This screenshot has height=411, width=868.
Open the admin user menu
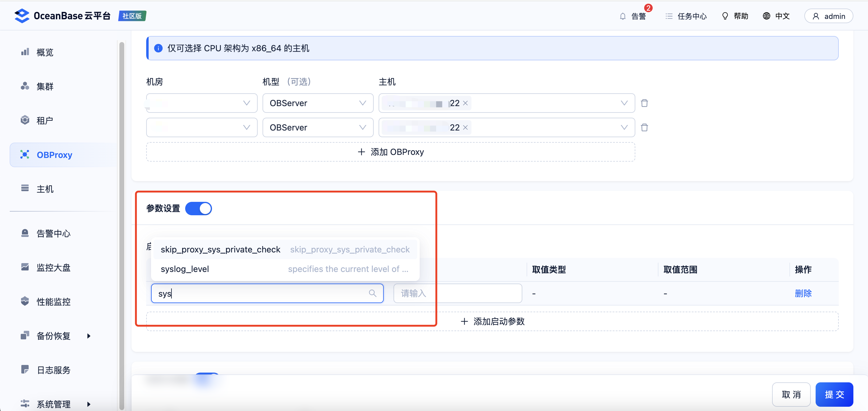829,16
